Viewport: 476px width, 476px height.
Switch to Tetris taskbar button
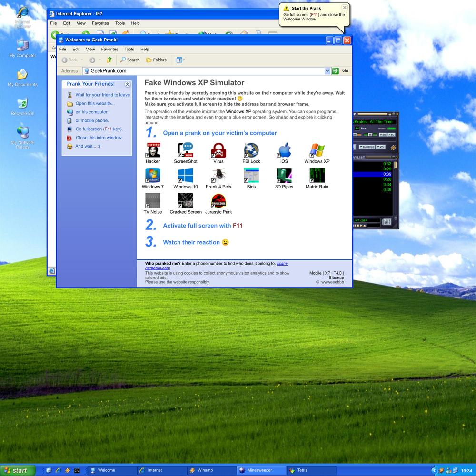pyautogui.click(x=311, y=470)
